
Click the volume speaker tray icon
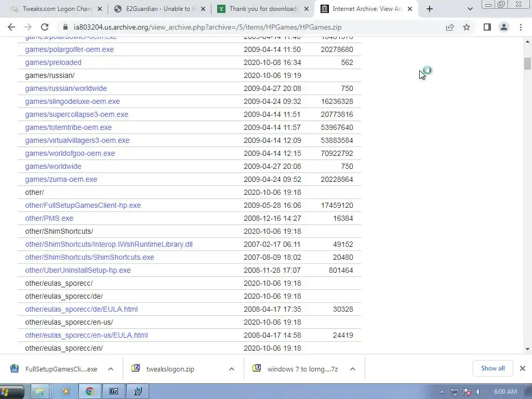tap(480, 392)
